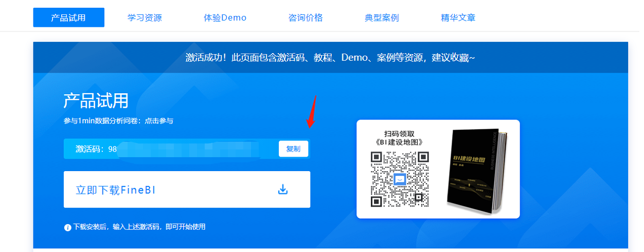Click the chat icon in QR code center
This screenshot has height=252, width=644.
[400, 179]
